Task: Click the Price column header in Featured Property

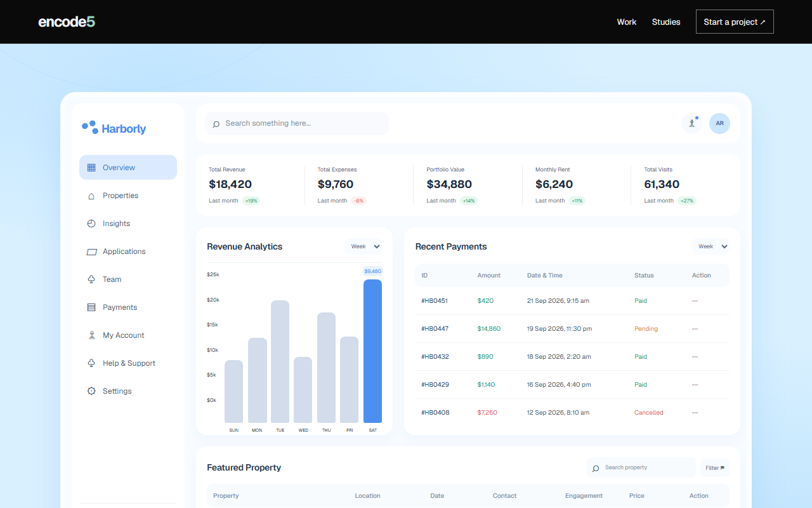Action: 637,496
